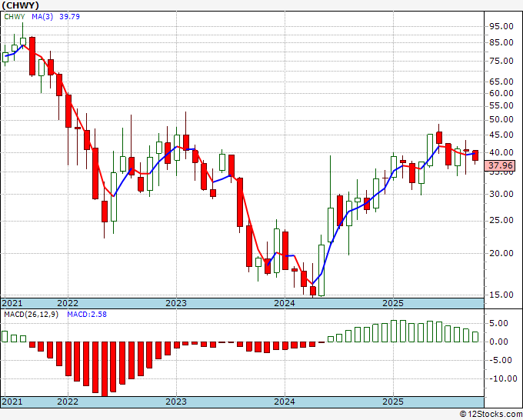The height and width of the screenshot is (420, 523).
Task: Click the MACD(26,12,9) indicator label
Action: (x=31, y=315)
